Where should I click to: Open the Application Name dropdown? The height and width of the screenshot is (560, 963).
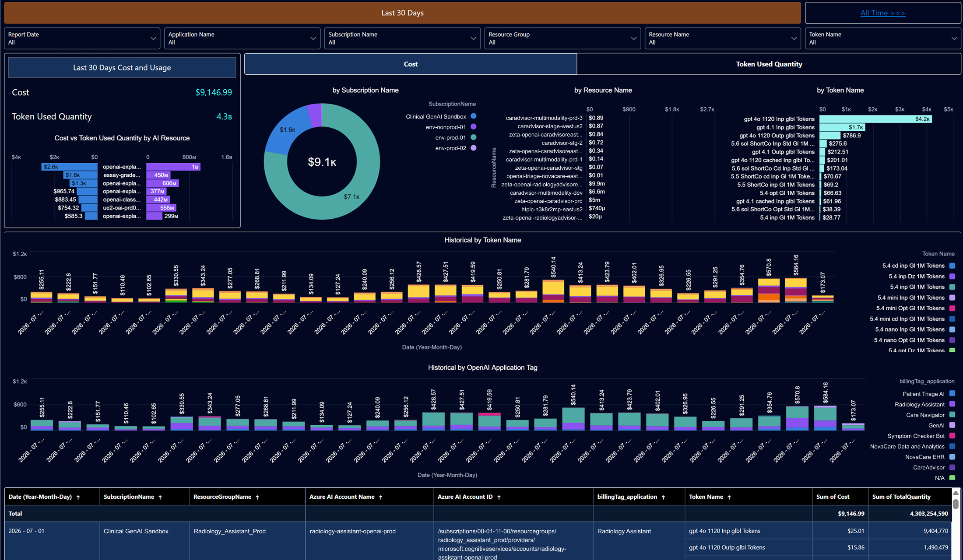point(242,38)
